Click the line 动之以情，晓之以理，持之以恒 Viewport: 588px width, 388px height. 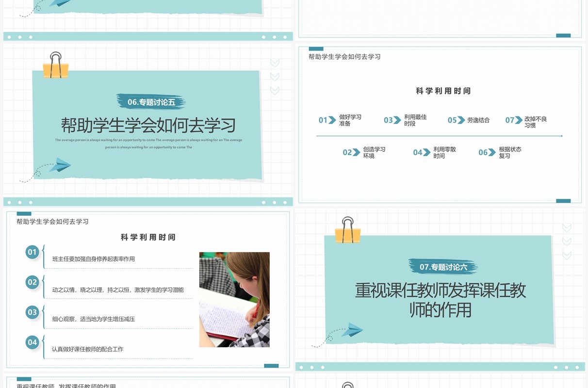[x=118, y=290]
